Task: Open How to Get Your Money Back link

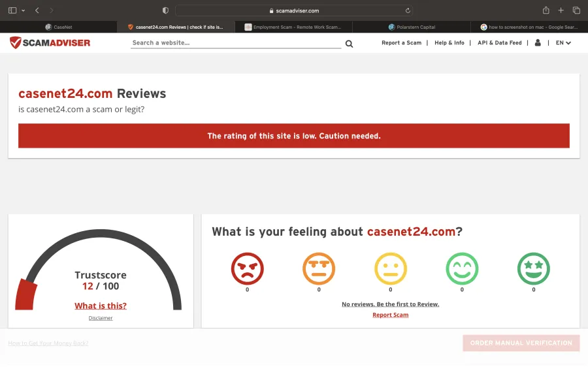Action: tap(48, 343)
